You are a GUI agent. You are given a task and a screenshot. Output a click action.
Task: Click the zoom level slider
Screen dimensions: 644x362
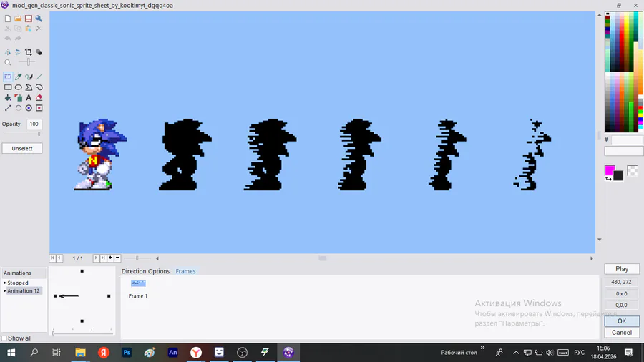pyautogui.click(x=27, y=62)
